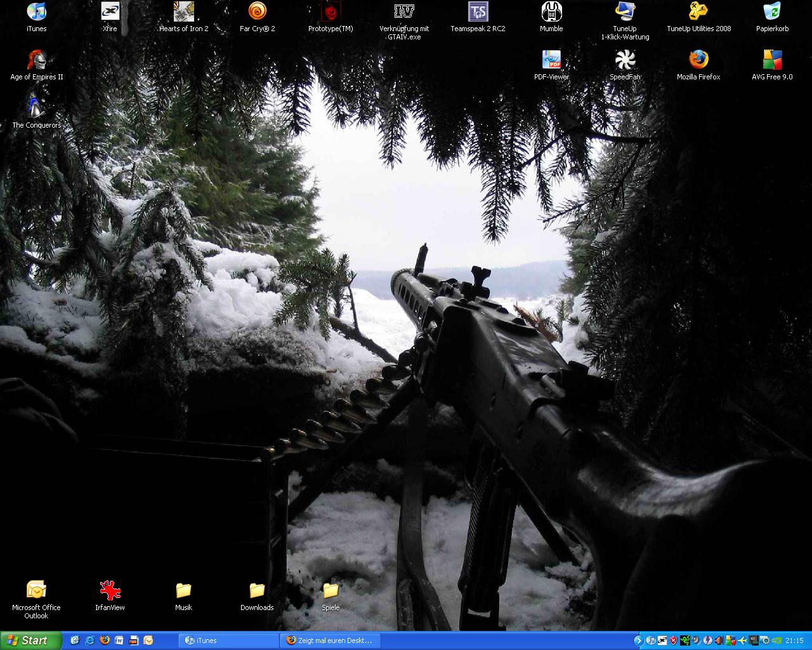Select the TuneUp Utilities 2008 icon
Screen dimensions: 812x650
(698, 17)
